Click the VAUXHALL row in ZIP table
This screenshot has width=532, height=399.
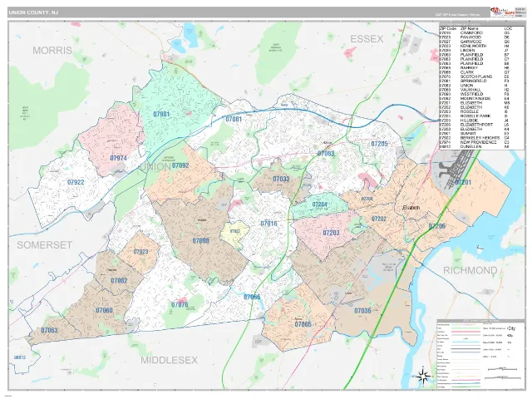coord(475,90)
